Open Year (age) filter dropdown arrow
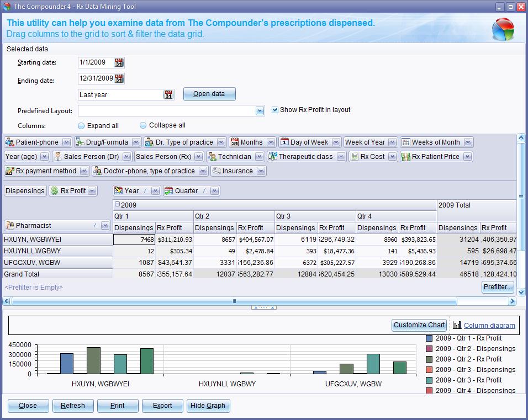Screen dimensions: 528x420 (x=44, y=157)
